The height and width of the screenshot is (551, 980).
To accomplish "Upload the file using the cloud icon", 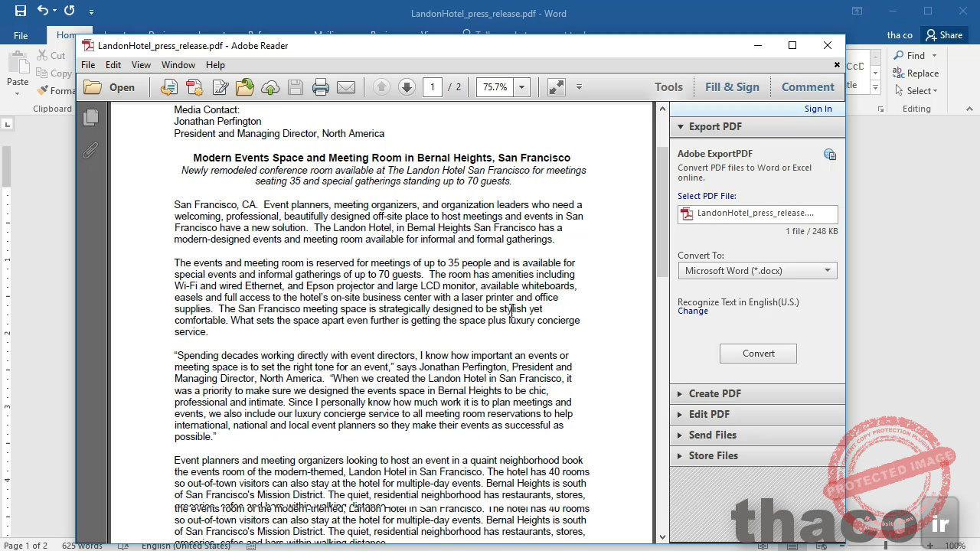I will click(x=269, y=86).
